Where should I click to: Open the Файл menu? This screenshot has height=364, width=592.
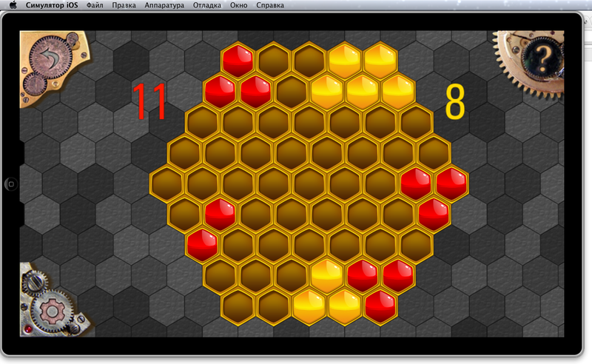click(x=95, y=5)
